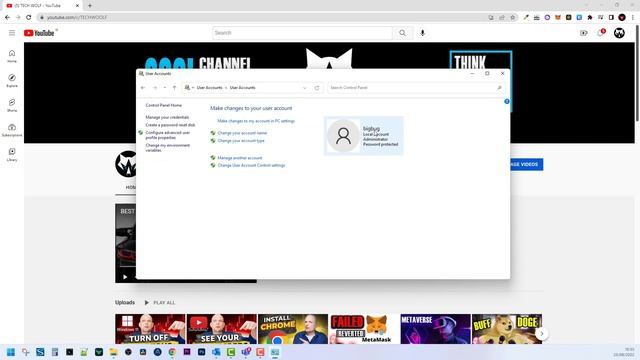Open Chrome from the taskbar
Screen dimensions: 640x360
pyautogui.click(x=172, y=352)
